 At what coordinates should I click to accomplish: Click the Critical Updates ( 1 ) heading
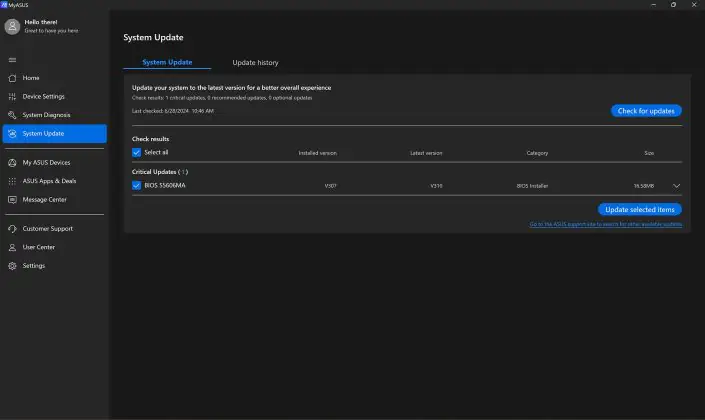160,172
